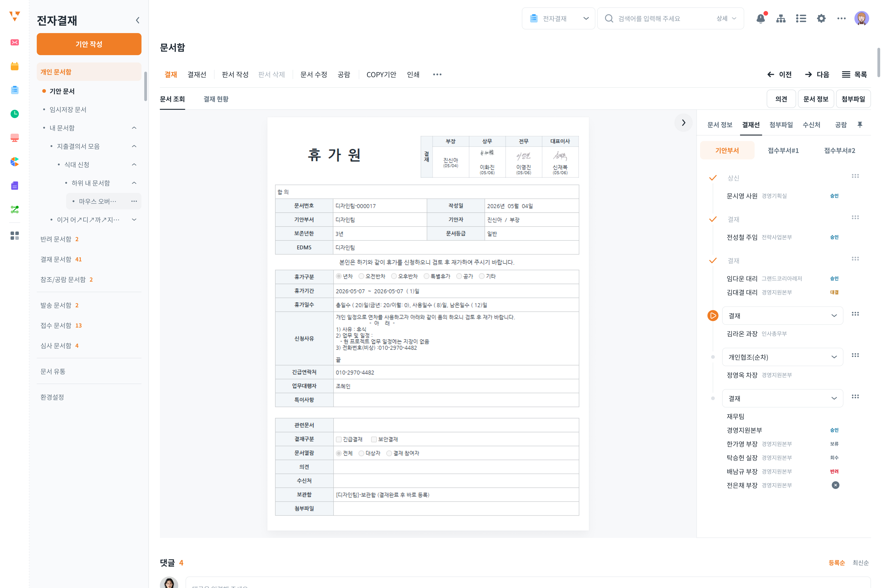Open the blue document list icon in rail
Image resolution: width=882 pixels, height=588 pixels.
pyautogui.click(x=15, y=90)
